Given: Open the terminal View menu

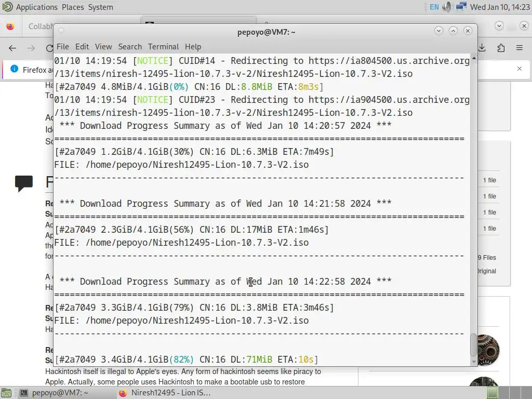Looking at the screenshot, I should [x=103, y=46].
